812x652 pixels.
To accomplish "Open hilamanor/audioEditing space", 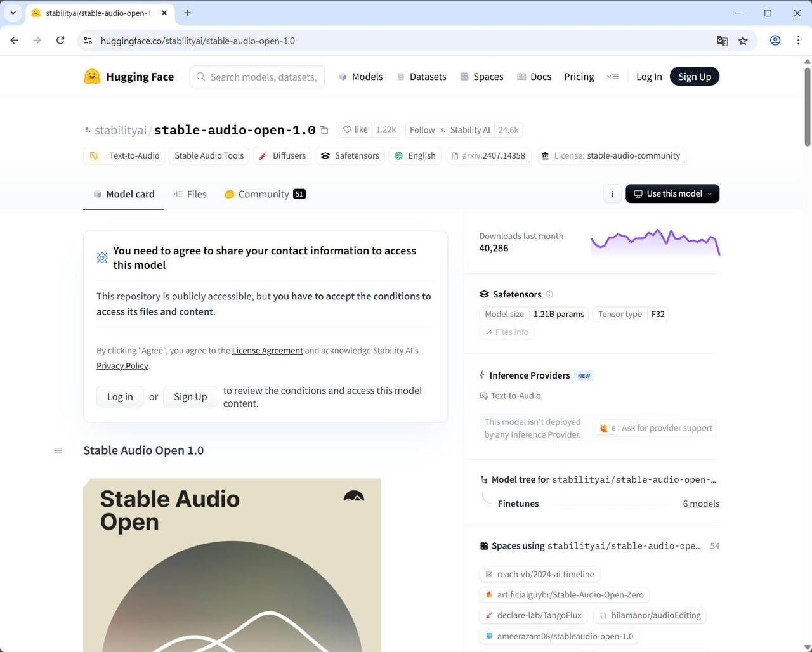I will point(650,615).
